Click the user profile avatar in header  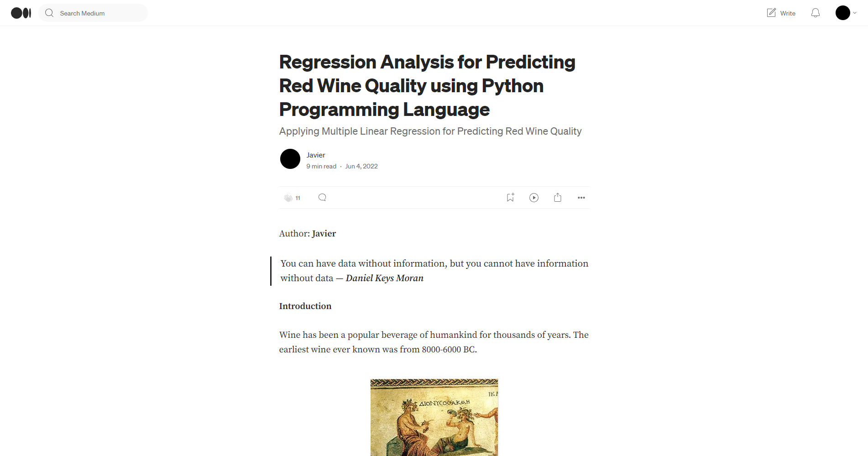coord(842,13)
